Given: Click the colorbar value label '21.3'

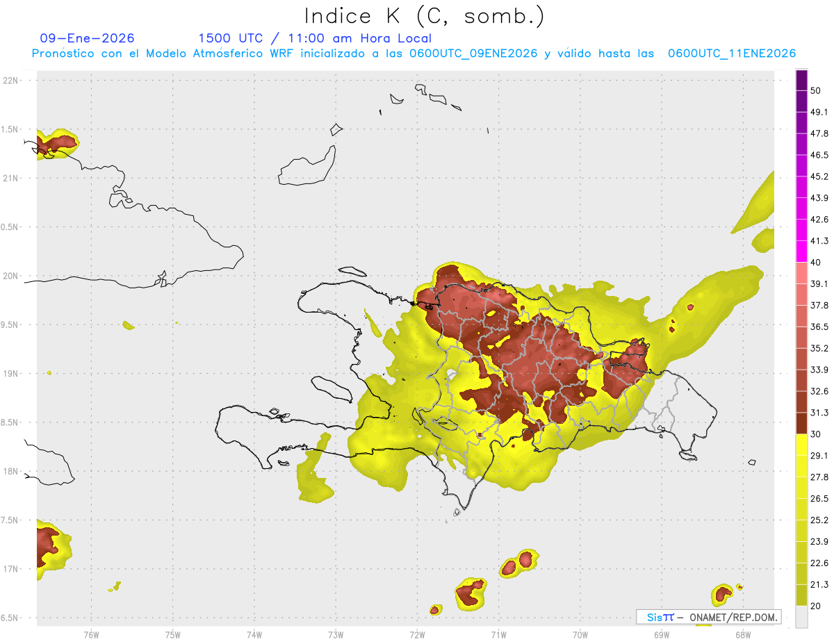Looking at the screenshot, I should 819,585.
